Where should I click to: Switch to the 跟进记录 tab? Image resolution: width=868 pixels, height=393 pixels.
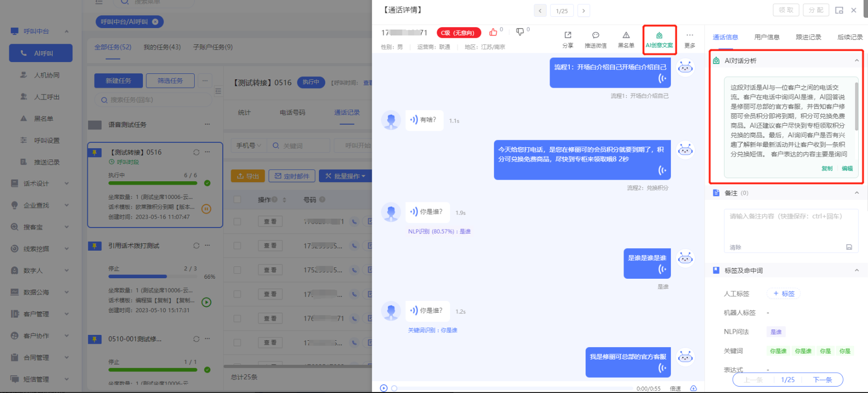coord(808,37)
